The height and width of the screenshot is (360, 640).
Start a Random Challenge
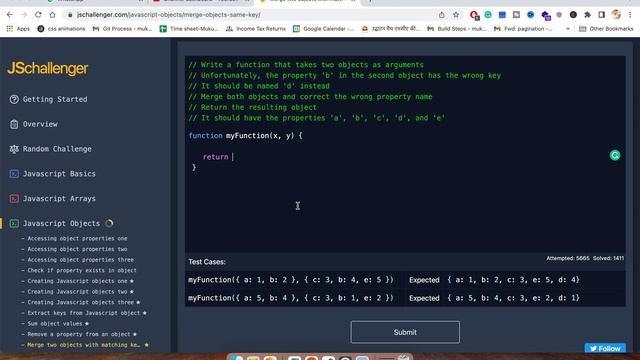click(x=57, y=149)
